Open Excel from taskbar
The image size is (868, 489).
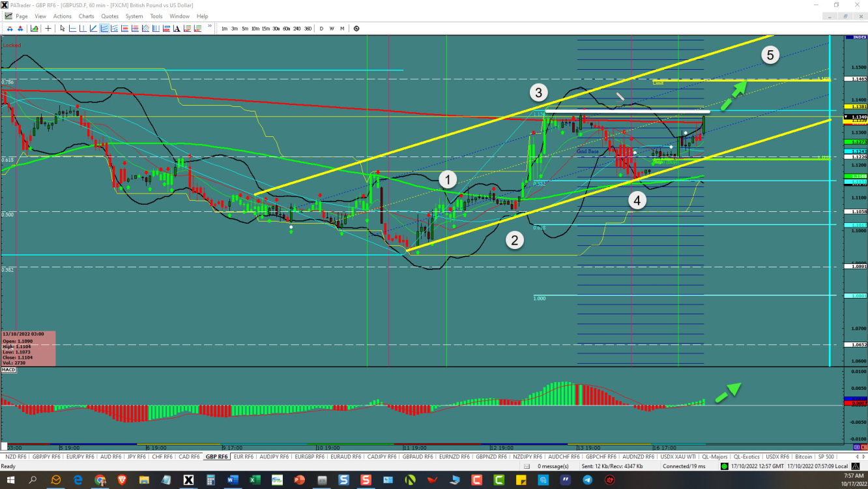pos(255,480)
